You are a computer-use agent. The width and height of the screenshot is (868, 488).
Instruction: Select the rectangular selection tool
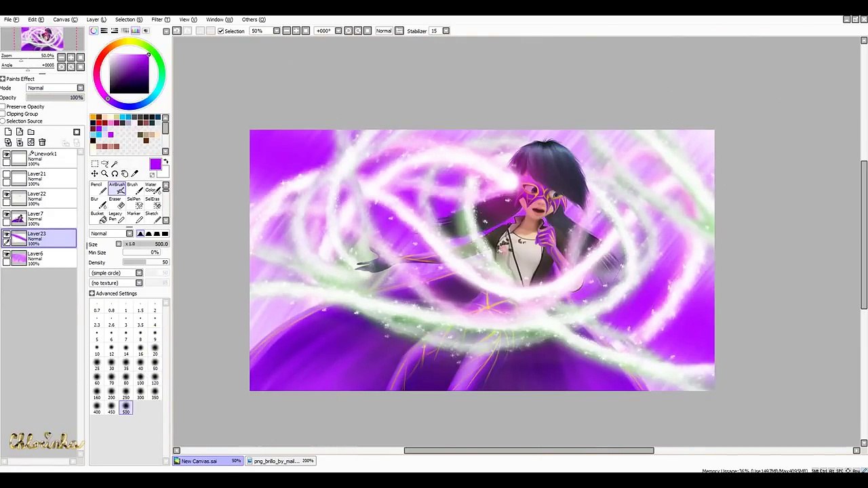(x=95, y=163)
